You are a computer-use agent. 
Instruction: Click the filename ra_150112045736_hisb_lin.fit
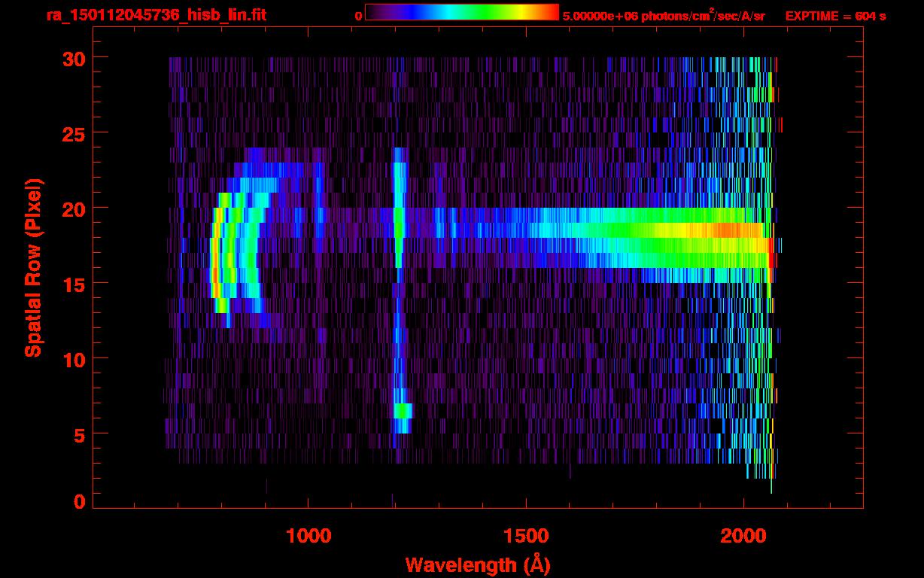(x=157, y=15)
